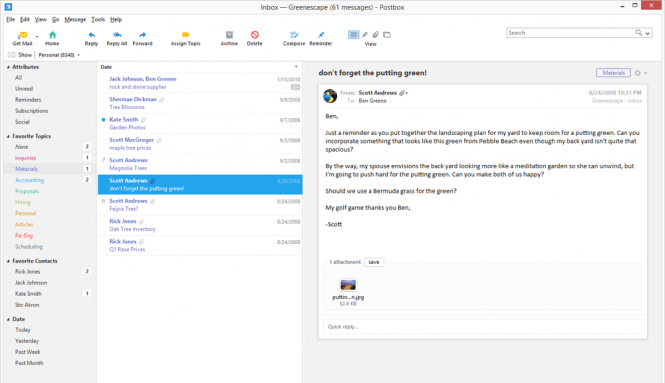Screen dimensions: 665x383
Task: Select the Subscriptions attribute filter
Action: 31,111
